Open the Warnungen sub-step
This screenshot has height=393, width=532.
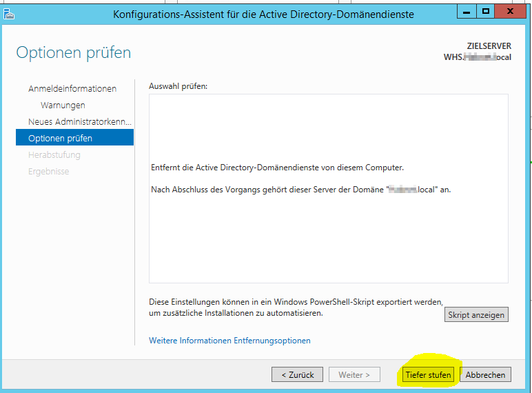click(x=63, y=105)
